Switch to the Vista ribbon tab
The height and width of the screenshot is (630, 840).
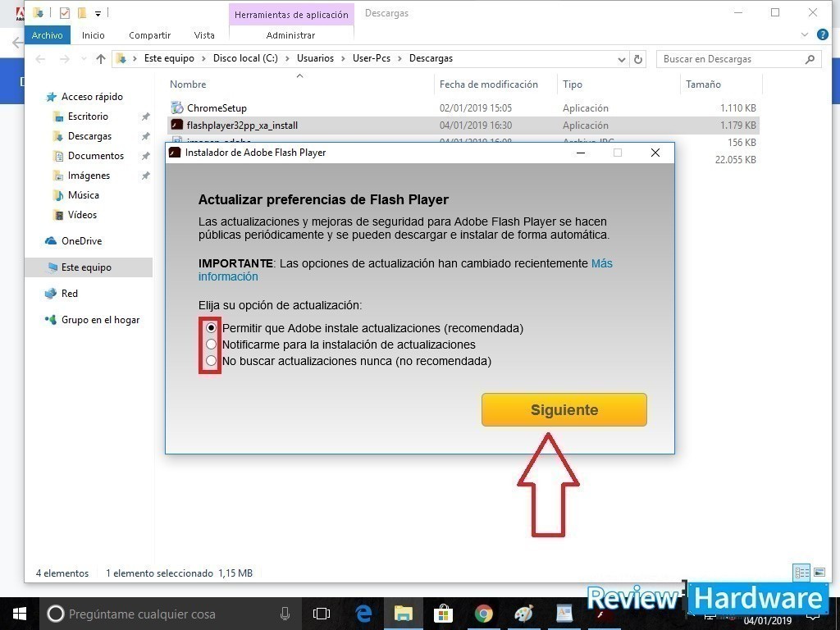tap(204, 35)
